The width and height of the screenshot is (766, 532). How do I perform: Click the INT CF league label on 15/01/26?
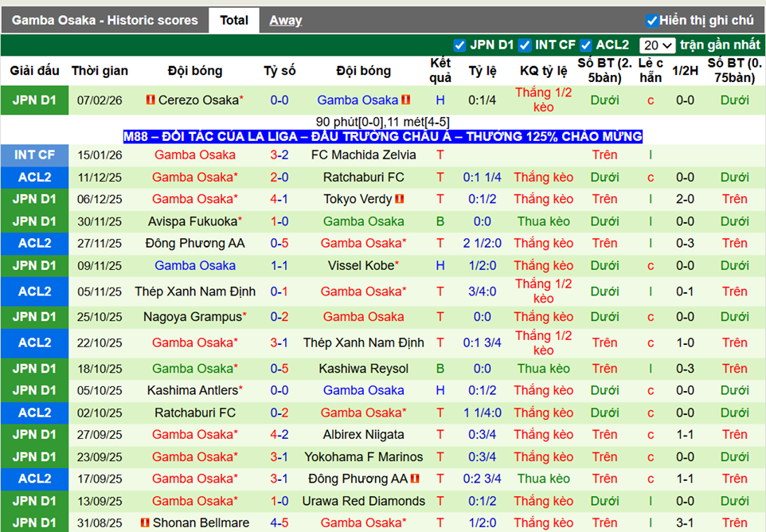pos(35,155)
